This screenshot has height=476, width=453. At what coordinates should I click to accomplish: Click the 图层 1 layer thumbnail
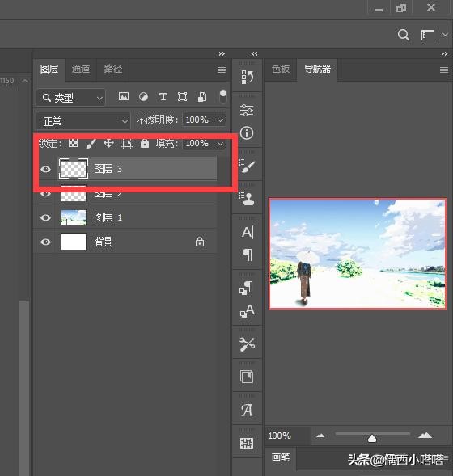(x=74, y=217)
